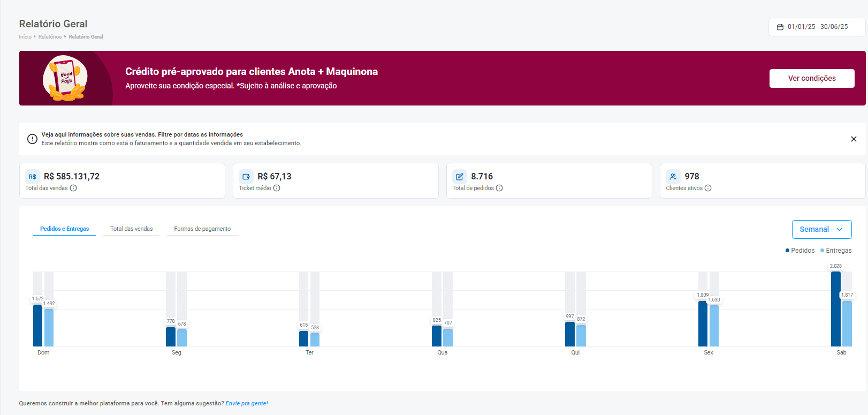868x415 pixels.
Task: Click the Crédito pré-aprovado banner headline
Action: click(252, 72)
